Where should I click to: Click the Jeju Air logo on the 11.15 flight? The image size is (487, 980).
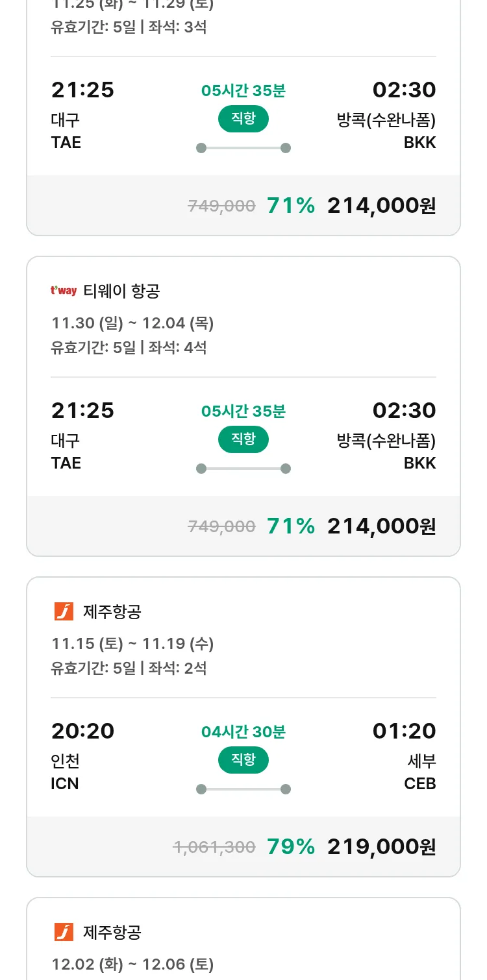tap(64, 611)
